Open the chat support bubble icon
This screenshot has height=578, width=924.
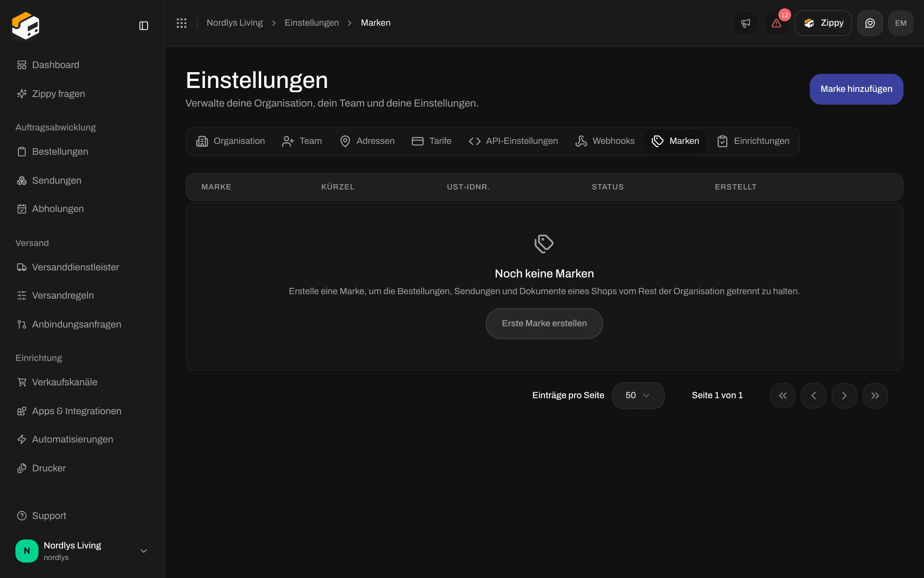[870, 23]
